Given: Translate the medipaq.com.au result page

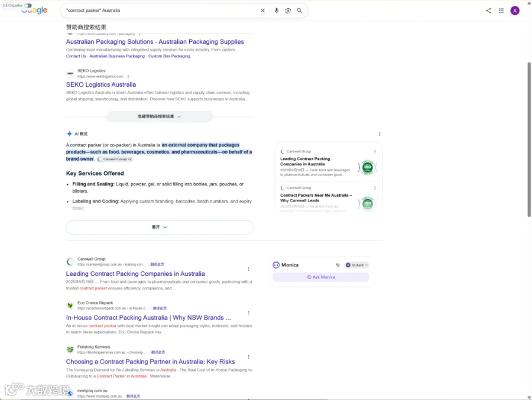Looking at the screenshot, I should 134,396.
